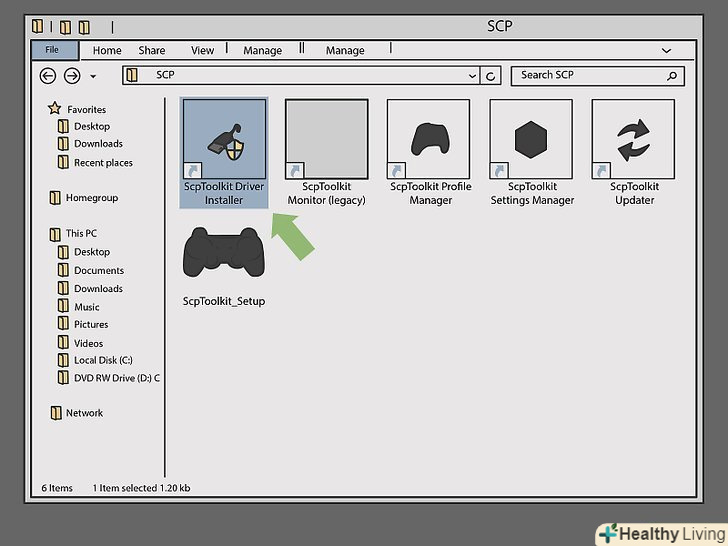Expand the ribbon with the chevron
This screenshot has height=546, width=728.
click(666, 51)
